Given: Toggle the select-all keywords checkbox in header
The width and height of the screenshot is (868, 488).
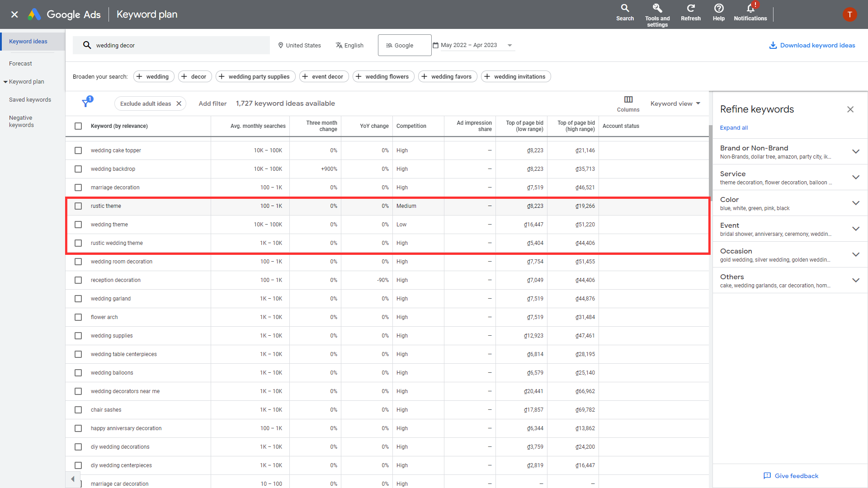Looking at the screenshot, I should pyautogui.click(x=78, y=126).
